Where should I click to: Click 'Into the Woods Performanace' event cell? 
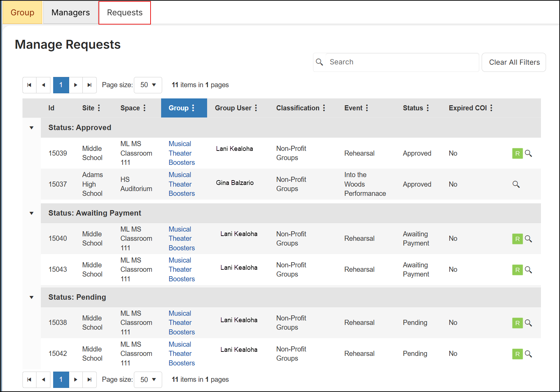365,184
